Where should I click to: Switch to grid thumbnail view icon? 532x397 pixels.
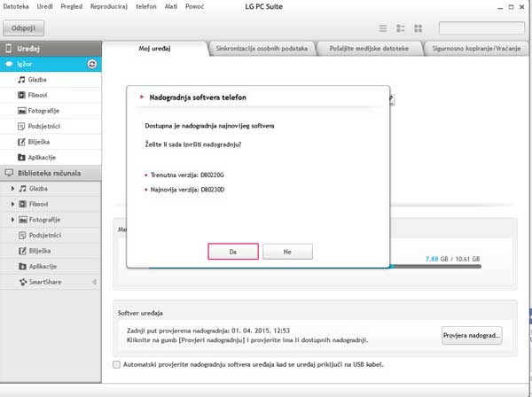(418, 28)
